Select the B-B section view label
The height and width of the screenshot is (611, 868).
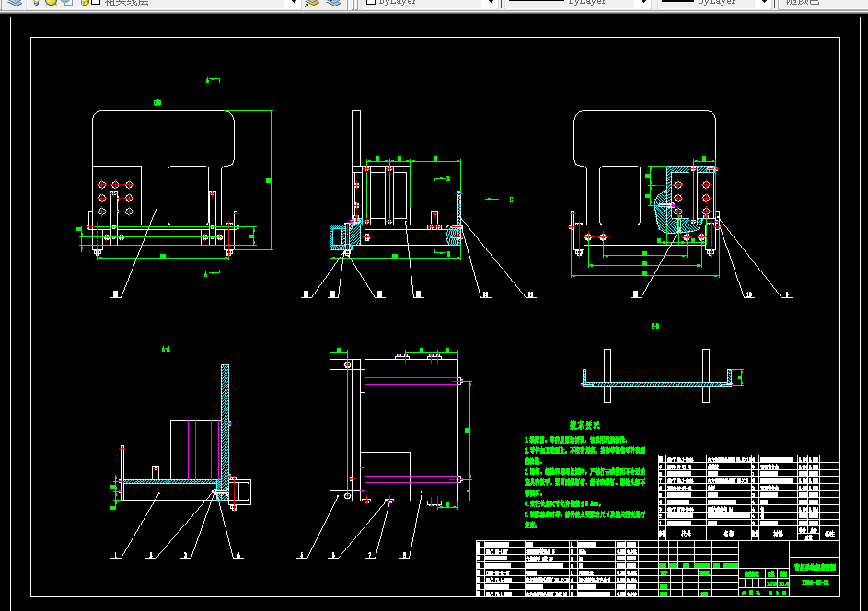(655, 326)
